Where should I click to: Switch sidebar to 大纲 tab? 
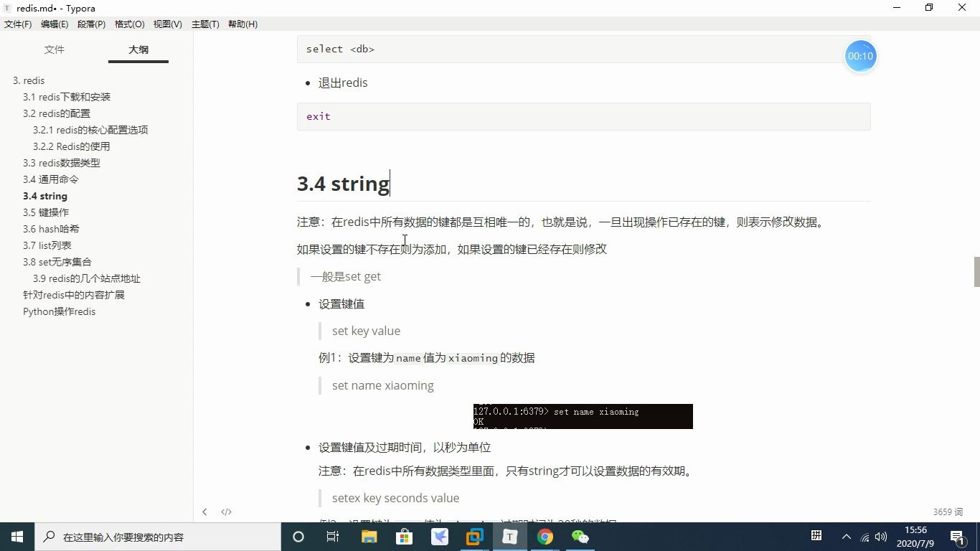pos(138,50)
